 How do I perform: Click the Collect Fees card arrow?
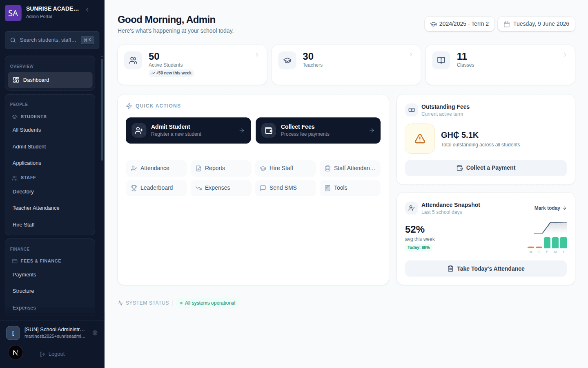click(x=372, y=130)
